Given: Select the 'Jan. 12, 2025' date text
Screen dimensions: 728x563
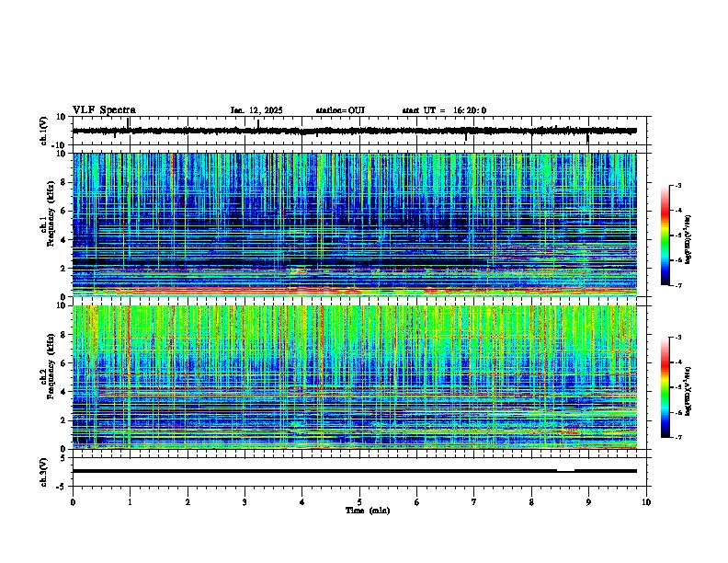Looking at the screenshot, I should coord(256,110).
